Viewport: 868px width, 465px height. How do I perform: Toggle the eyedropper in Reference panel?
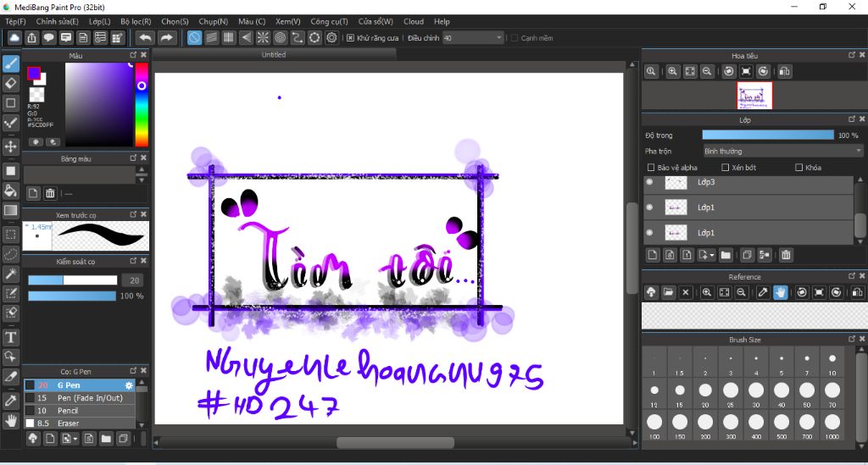click(763, 292)
